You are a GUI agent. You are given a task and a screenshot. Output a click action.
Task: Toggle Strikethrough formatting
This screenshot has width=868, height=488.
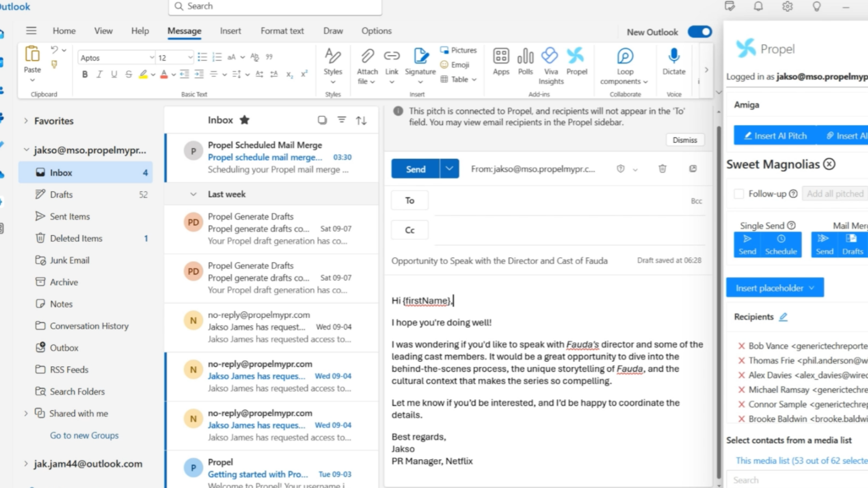point(128,75)
